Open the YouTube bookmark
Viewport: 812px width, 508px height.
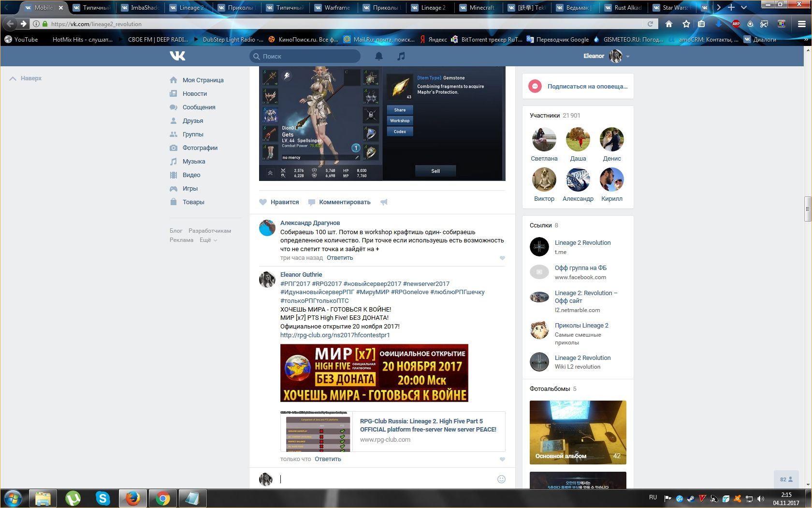21,40
